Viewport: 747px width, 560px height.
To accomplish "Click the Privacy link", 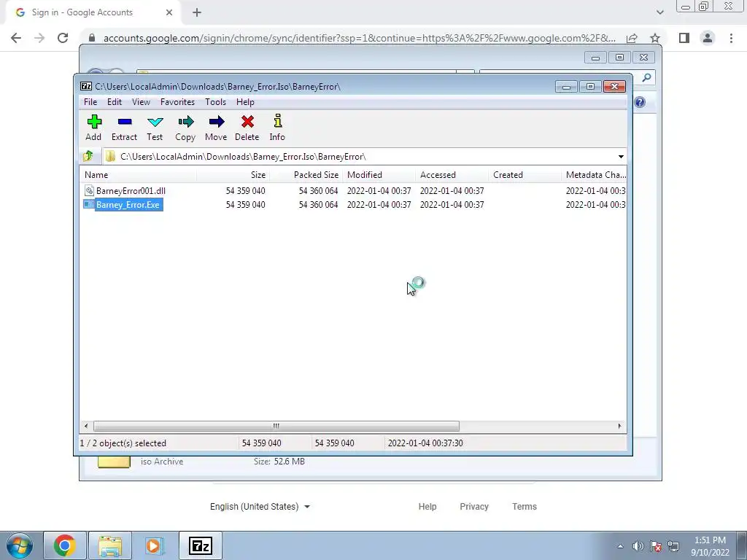I will (x=474, y=506).
